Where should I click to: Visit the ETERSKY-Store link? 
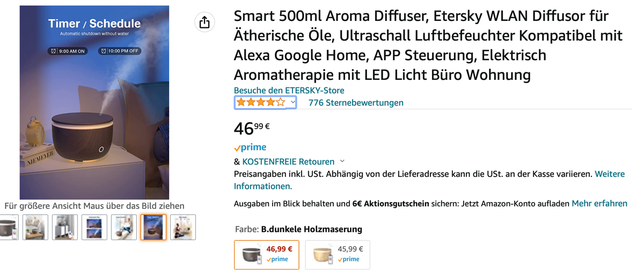pyautogui.click(x=289, y=91)
